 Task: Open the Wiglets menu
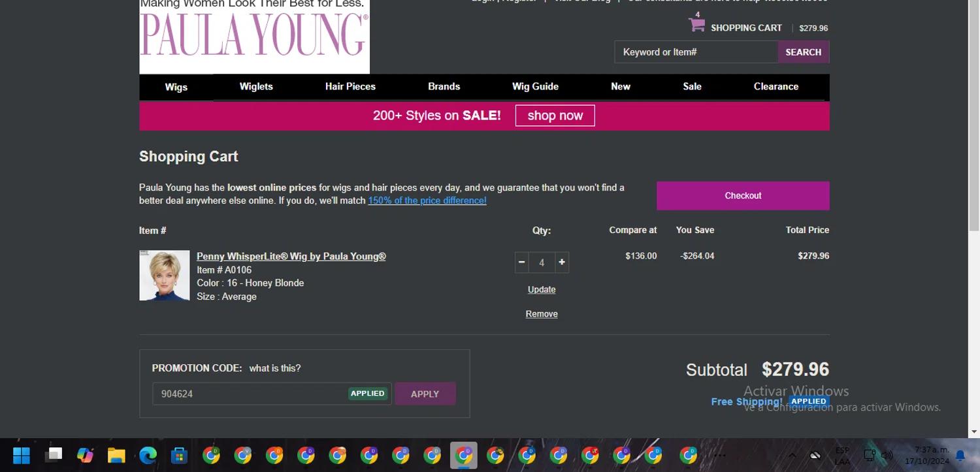tap(256, 86)
